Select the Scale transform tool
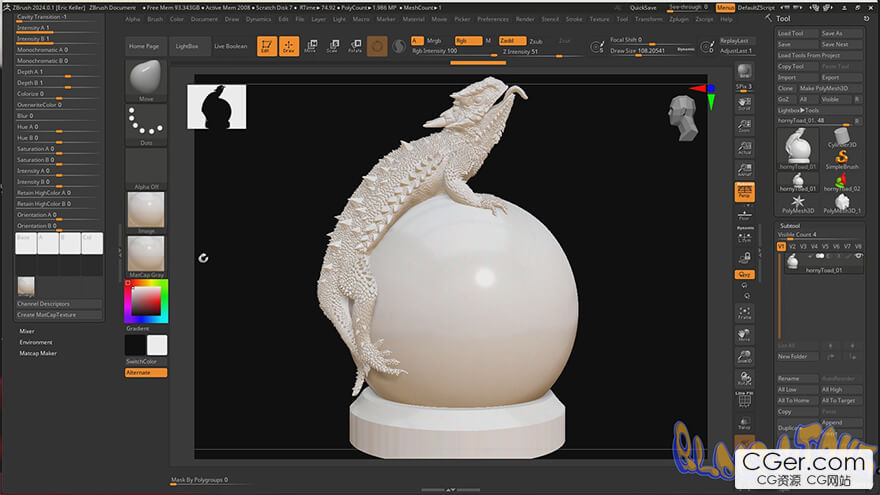Screen dimensions: 880x495 pos(332,46)
